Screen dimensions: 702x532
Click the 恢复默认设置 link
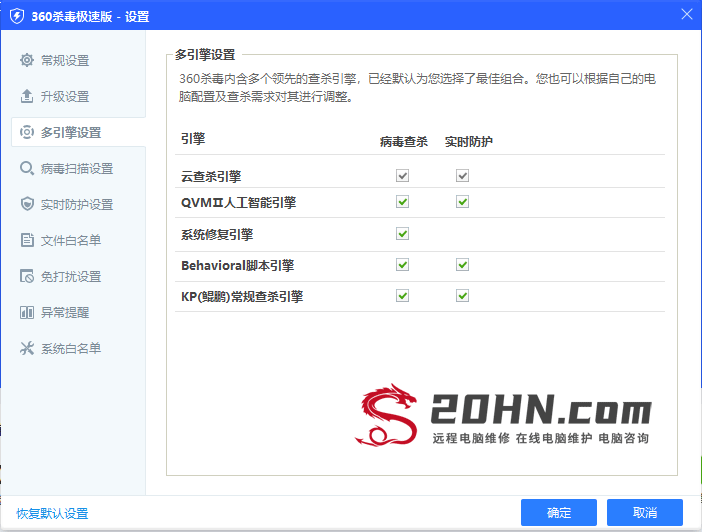coord(52,513)
